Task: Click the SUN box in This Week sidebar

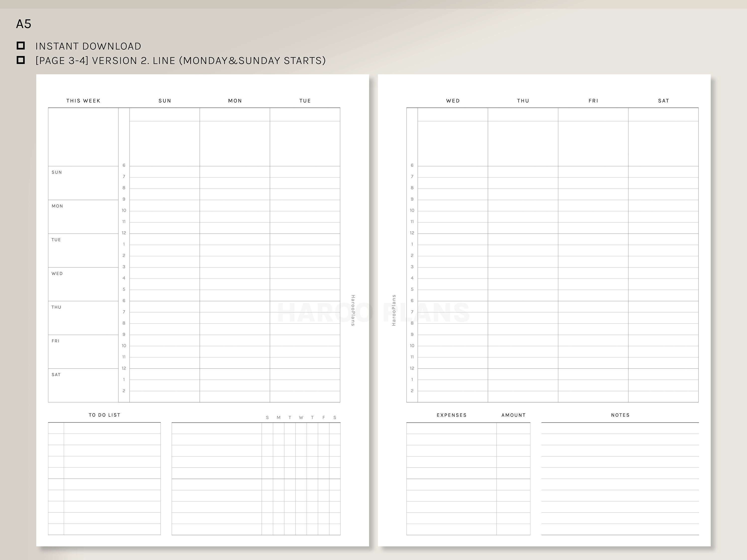Action: tap(83, 183)
